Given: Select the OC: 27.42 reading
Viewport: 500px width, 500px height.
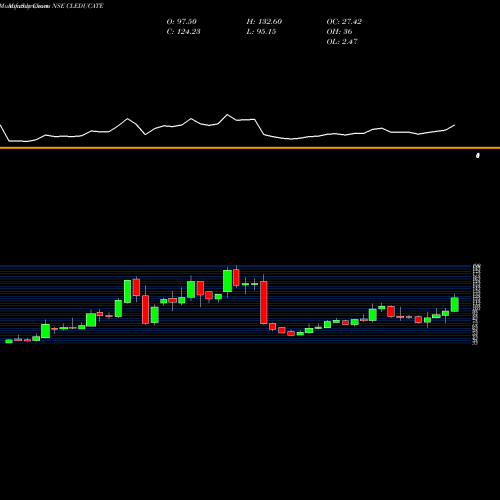Looking at the screenshot, I should (x=344, y=22).
